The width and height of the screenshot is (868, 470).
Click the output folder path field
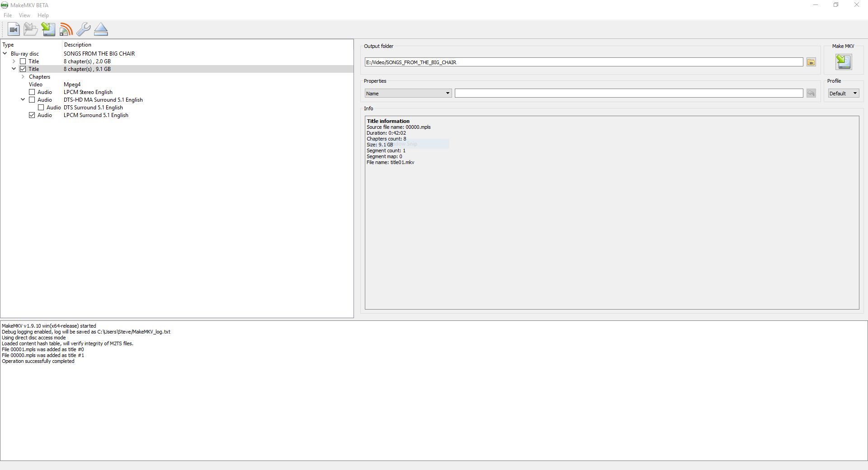click(x=584, y=62)
